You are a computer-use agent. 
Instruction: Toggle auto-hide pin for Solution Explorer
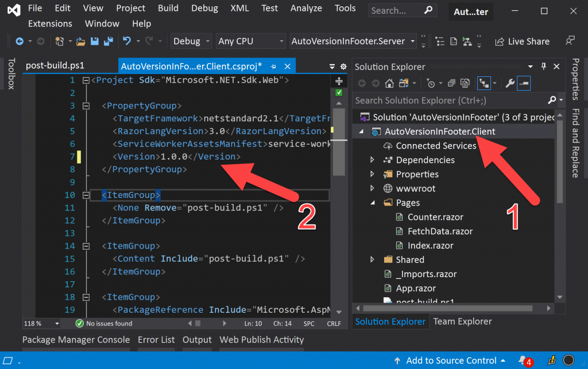543,67
